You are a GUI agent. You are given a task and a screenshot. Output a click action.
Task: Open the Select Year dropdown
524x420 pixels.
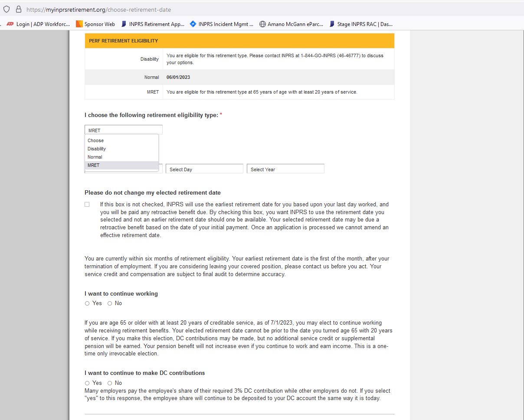pos(285,169)
